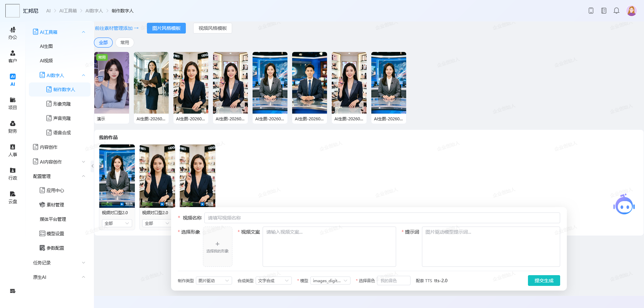Screen dimensions: 644x308
Task: Open AI生图 in the menu
Action: click(x=46, y=46)
